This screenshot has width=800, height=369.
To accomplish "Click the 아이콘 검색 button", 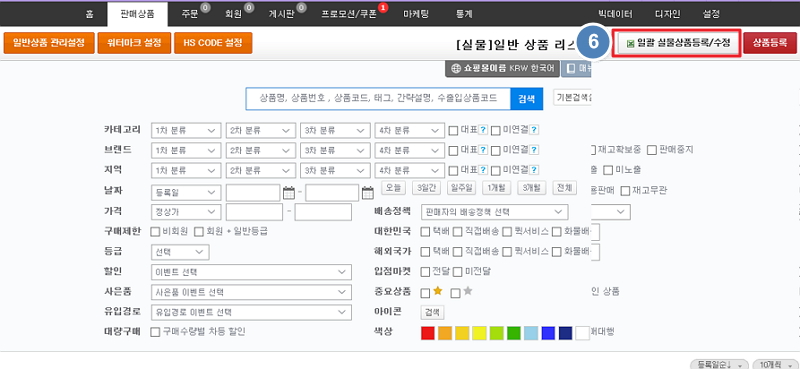I will 433,312.
